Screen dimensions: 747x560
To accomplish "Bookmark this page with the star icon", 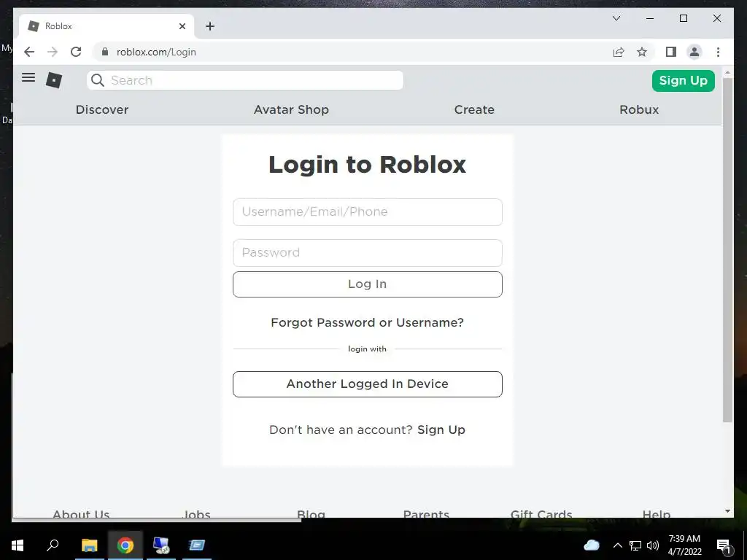I will pos(642,52).
